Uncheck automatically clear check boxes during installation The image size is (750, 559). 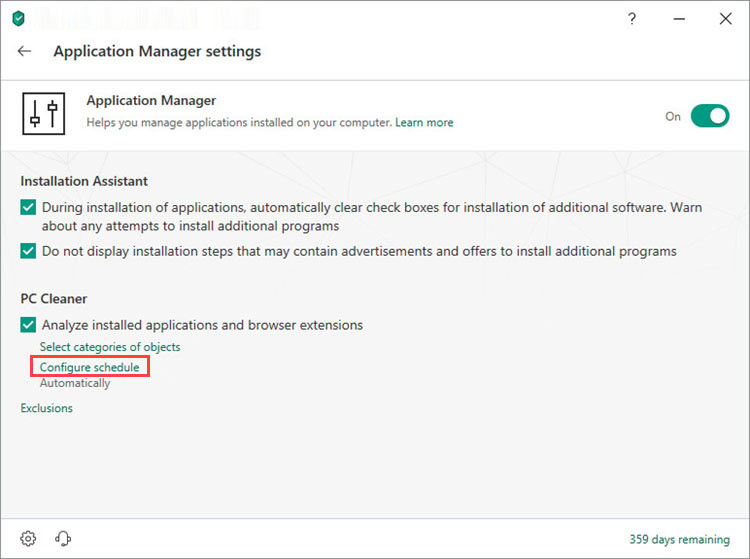tap(28, 208)
